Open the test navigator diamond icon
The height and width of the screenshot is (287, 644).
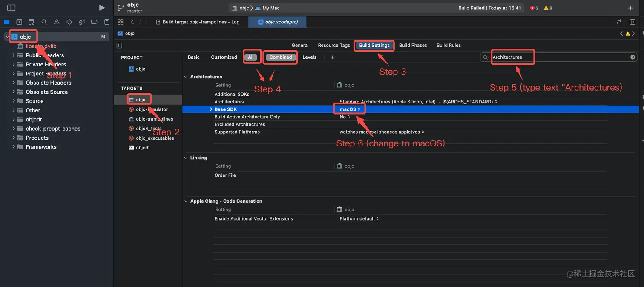(69, 22)
